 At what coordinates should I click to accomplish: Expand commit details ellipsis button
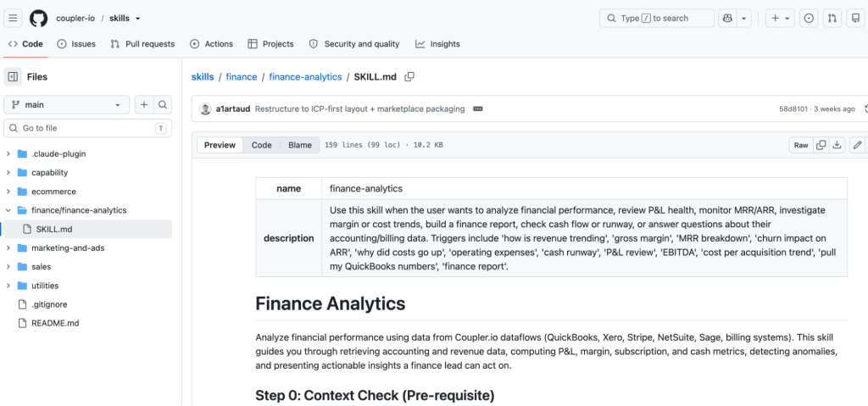tap(478, 109)
